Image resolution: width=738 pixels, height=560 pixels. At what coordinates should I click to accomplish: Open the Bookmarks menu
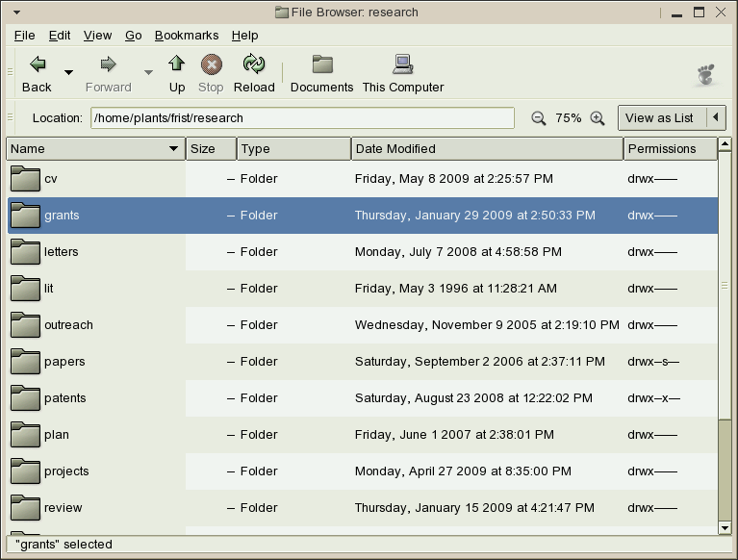[187, 36]
